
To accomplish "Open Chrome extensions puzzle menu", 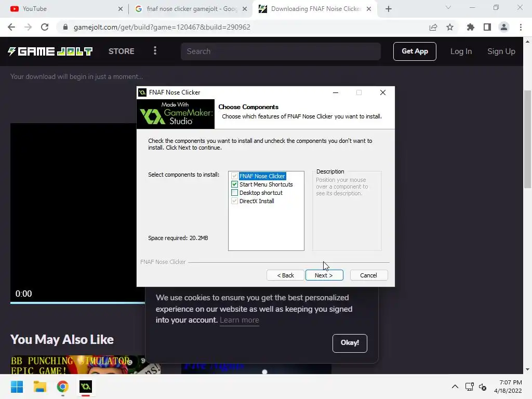I will [471, 27].
